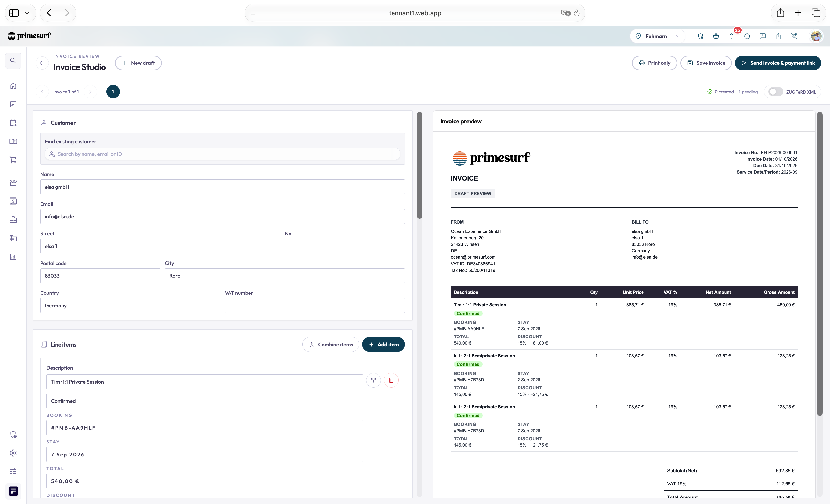The image size is (830, 504).
Task: Open the briefcase icon in sidebar
Action: click(13, 220)
